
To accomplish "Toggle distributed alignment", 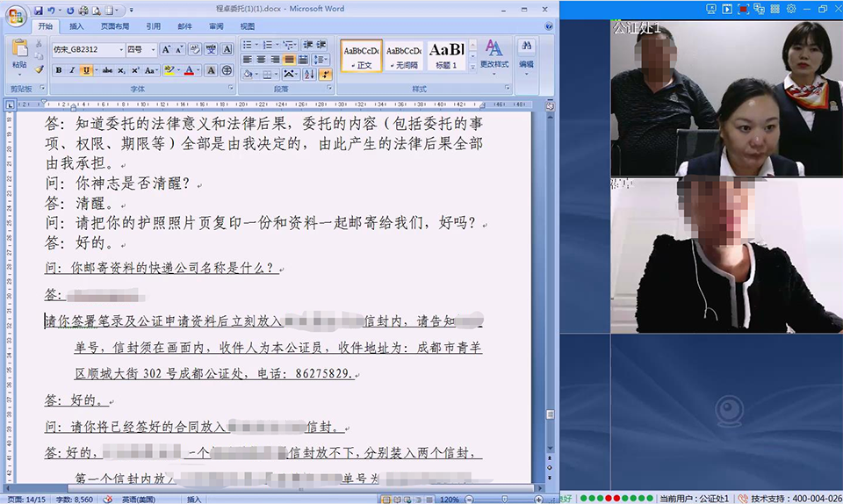I will (x=303, y=59).
